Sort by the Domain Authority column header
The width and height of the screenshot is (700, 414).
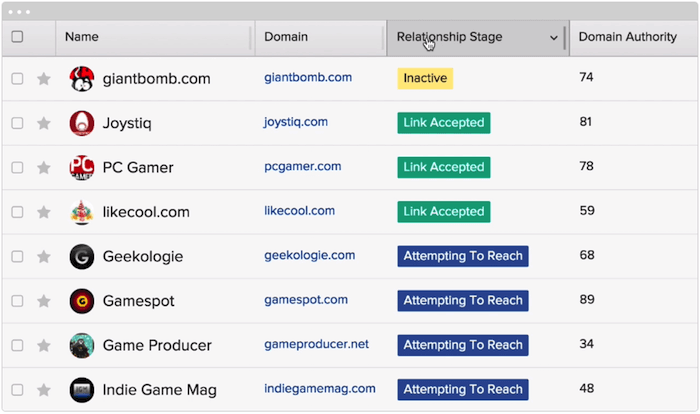(x=628, y=37)
